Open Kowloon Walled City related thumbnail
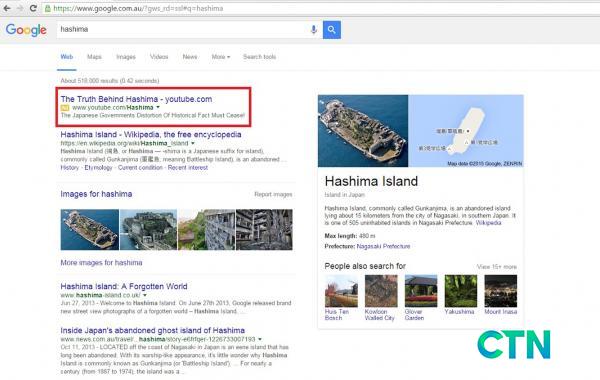 381,291
